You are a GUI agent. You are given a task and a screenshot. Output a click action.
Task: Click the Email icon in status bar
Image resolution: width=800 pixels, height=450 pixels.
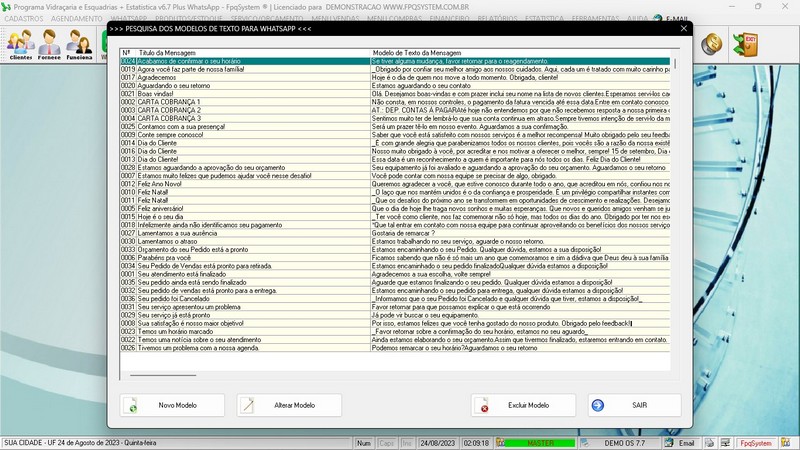[x=669, y=443]
